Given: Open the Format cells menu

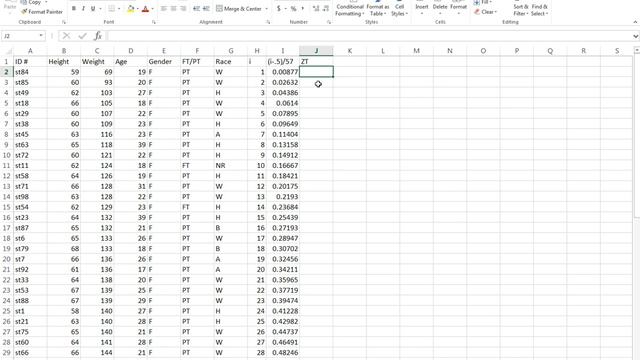Looking at the screenshot, I should pos(458,8).
